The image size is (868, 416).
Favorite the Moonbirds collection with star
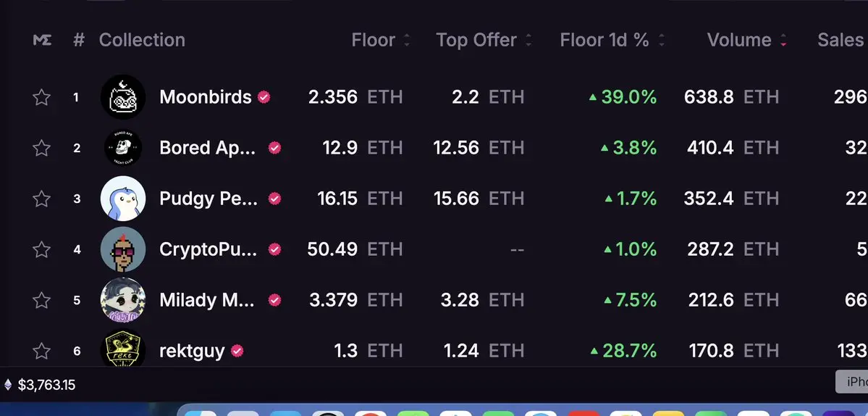point(41,98)
